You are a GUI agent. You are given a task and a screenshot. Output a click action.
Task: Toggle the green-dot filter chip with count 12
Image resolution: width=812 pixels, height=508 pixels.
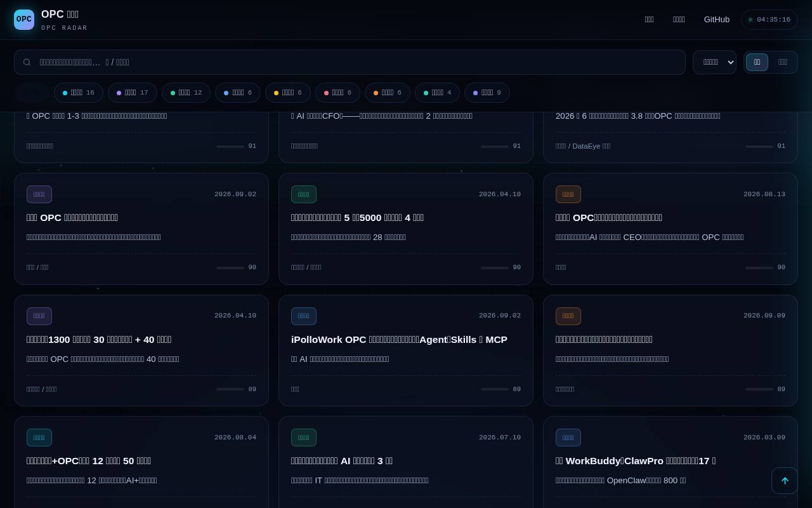186,93
